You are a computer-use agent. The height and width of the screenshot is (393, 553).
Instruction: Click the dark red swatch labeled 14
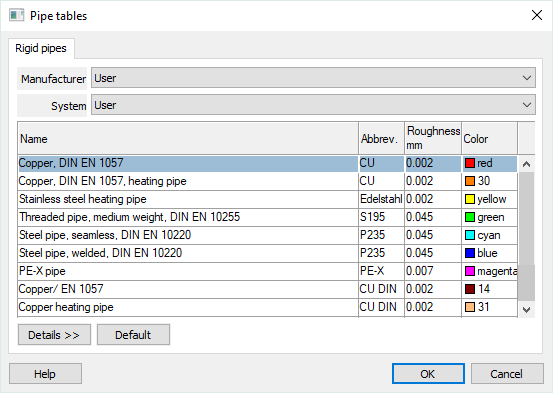click(x=470, y=289)
